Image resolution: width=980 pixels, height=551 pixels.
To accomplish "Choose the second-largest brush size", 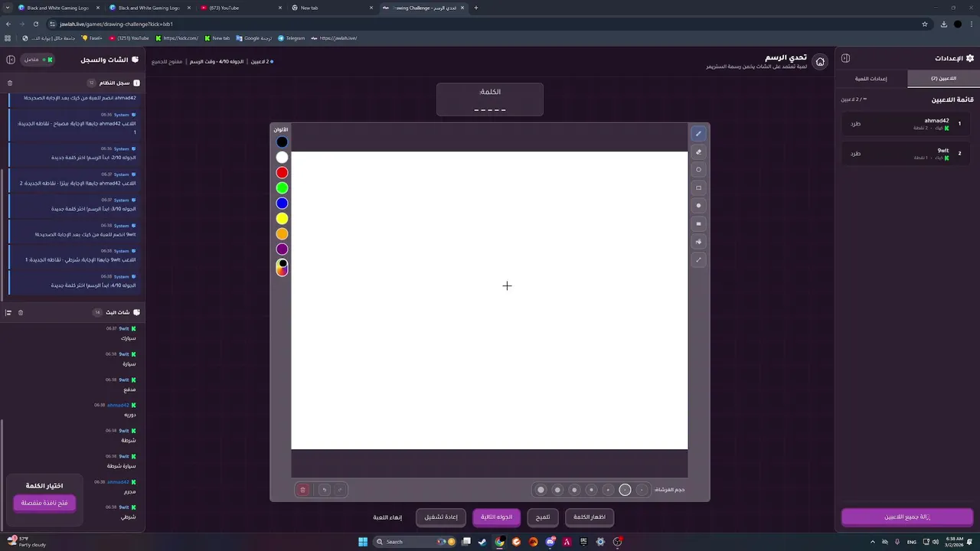I will tap(557, 490).
